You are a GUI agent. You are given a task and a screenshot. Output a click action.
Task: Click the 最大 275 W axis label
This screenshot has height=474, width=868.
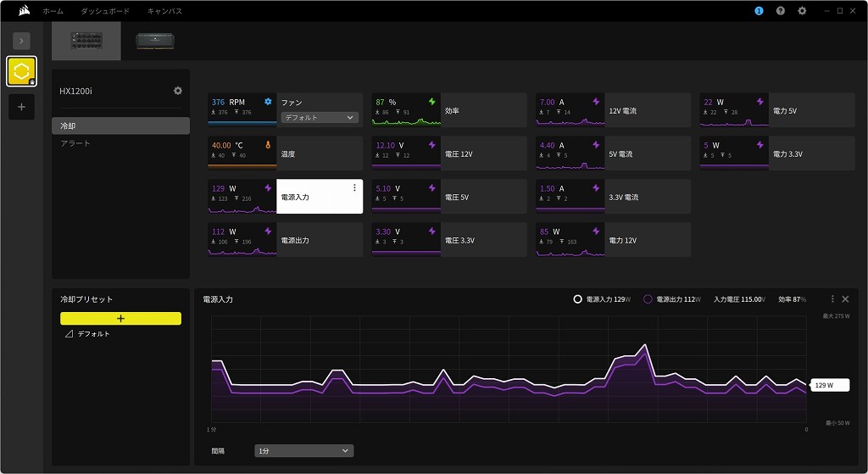pyautogui.click(x=836, y=316)
